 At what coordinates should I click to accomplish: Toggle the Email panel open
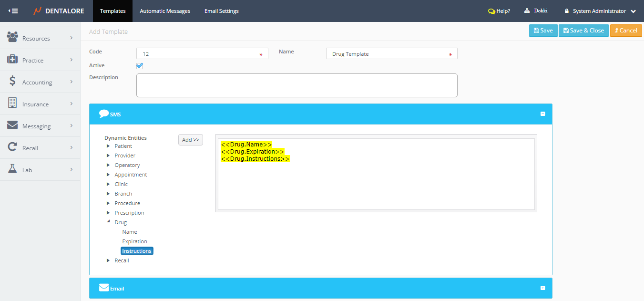[542, 288]
